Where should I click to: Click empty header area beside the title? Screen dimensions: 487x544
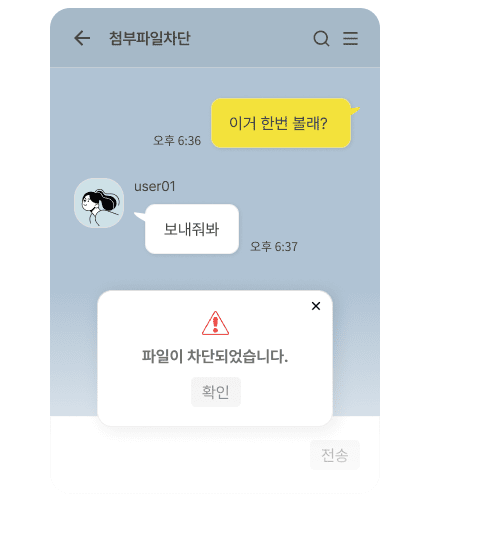pos(250,38)
